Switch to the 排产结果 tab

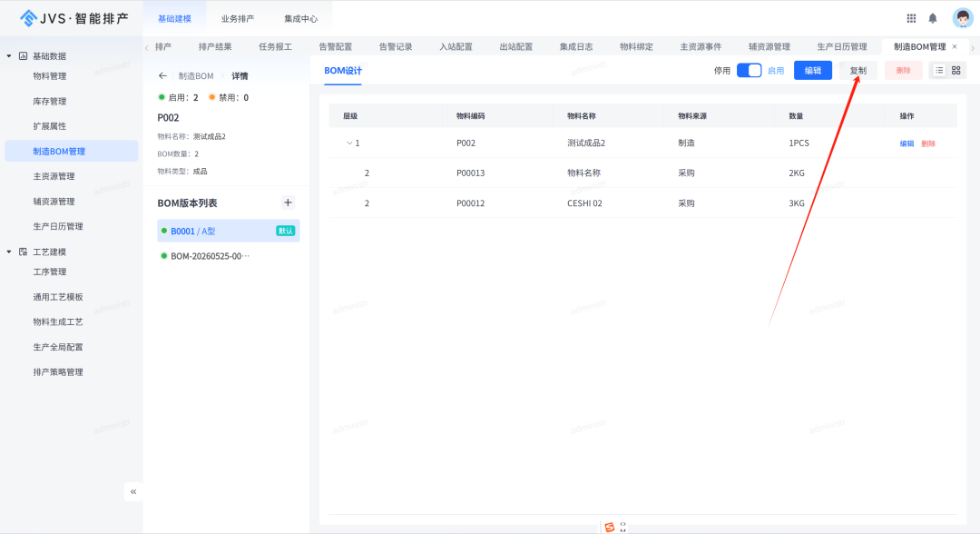point(215,46)
